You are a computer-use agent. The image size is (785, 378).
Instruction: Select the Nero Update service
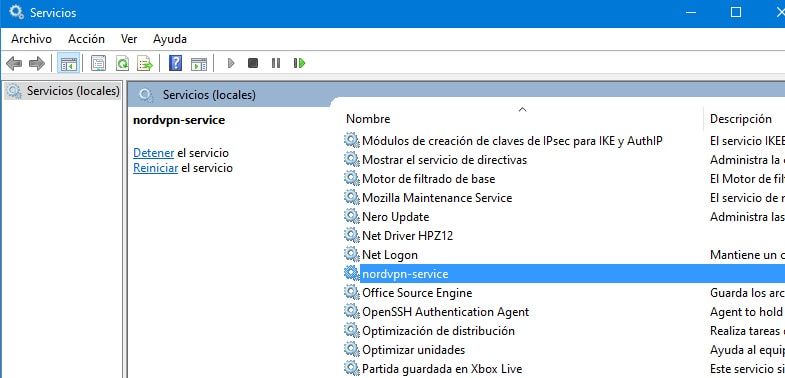[x=396, y=217]
